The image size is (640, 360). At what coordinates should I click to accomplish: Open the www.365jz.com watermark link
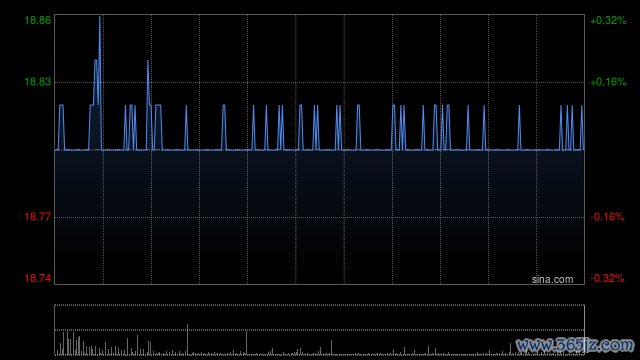[x=575, y=345]
